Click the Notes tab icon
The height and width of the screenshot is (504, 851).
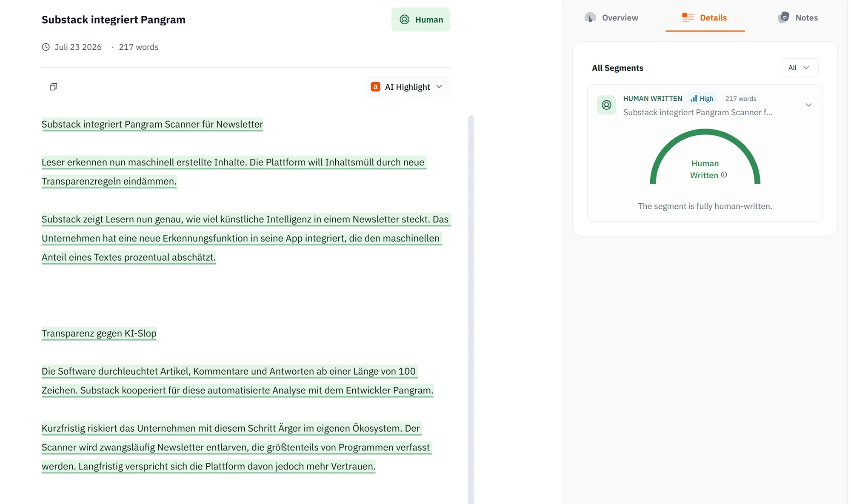pyautogui.click(x=784, y=17)
